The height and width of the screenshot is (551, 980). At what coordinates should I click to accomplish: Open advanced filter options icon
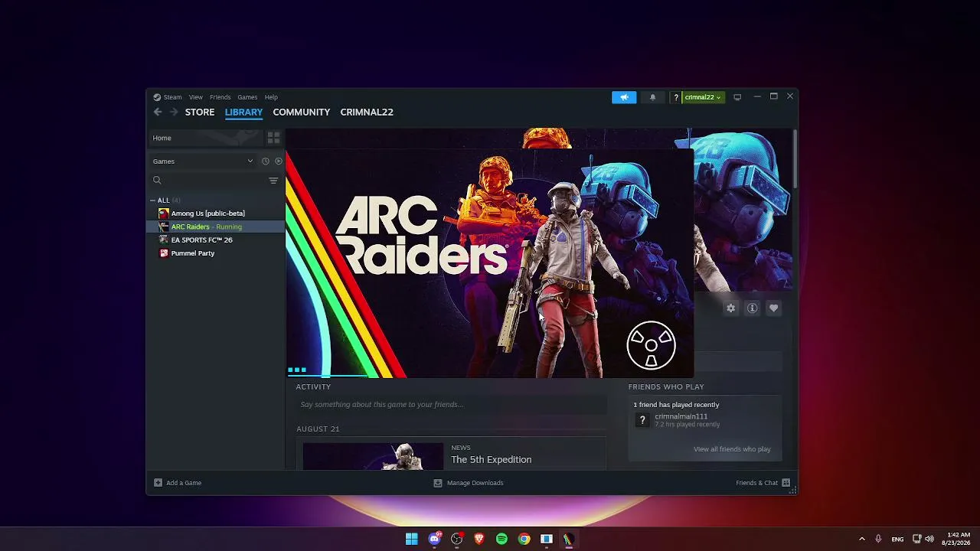[273, 181]
